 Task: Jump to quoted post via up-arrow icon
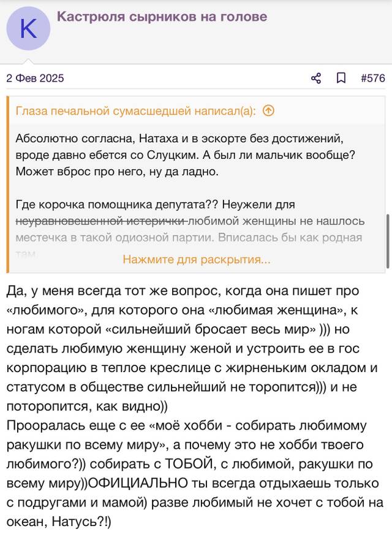[268, 111]
